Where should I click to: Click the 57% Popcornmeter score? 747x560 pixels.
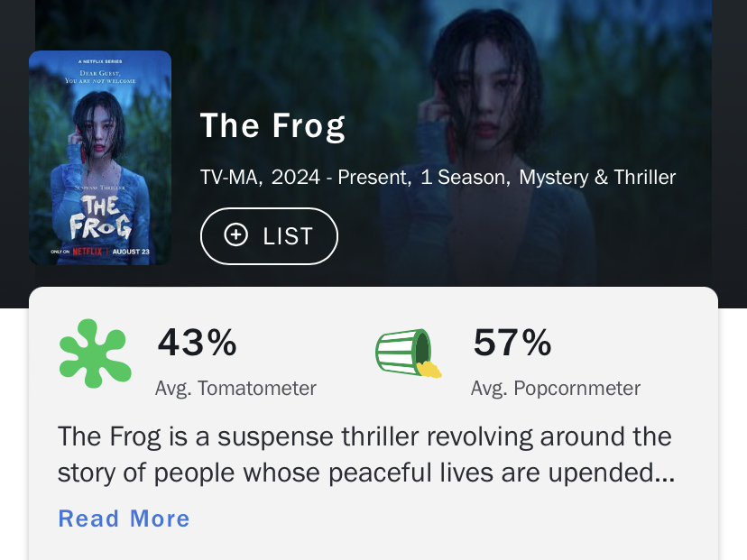click(x=512, y=343)
